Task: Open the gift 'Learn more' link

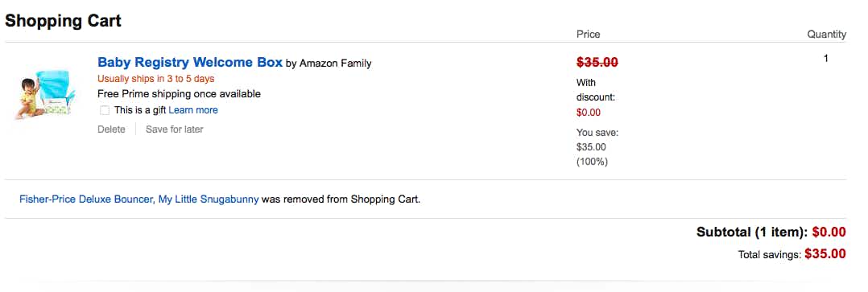Action: pyautogui.click(x=193, y=110)
